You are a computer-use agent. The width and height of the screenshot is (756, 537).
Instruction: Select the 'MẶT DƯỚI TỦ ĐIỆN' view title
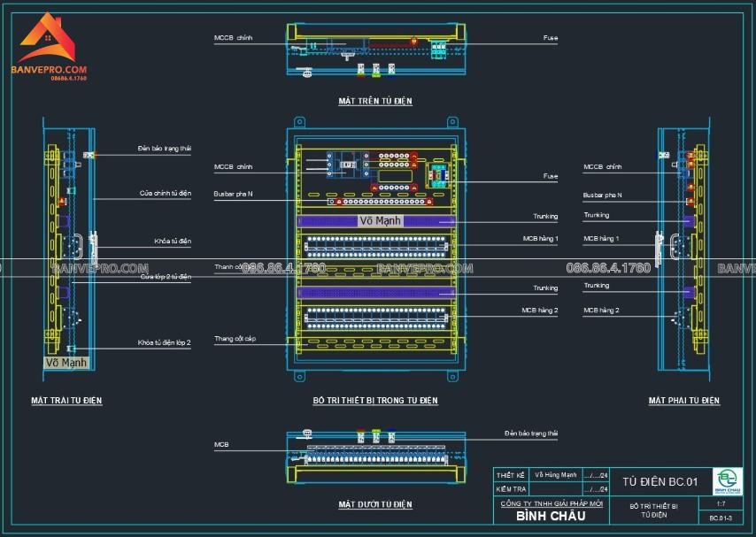tap(375, 504)
